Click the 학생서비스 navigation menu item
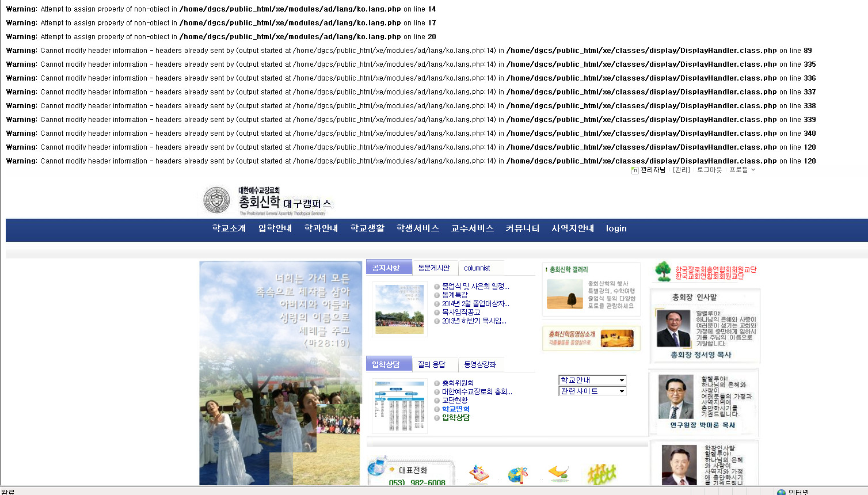The image size is (868, 495). (417, 229)
